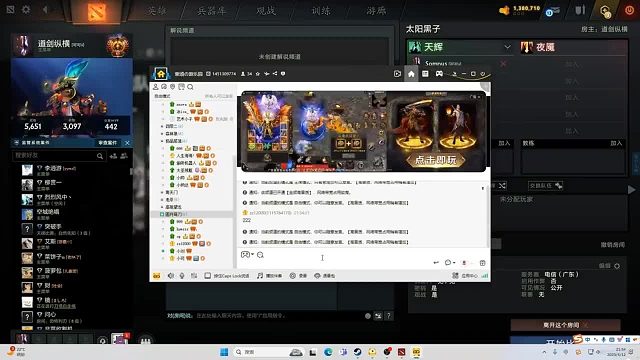Click the lobby settings gear icon
640x360 pixels.
pos(617,266)
